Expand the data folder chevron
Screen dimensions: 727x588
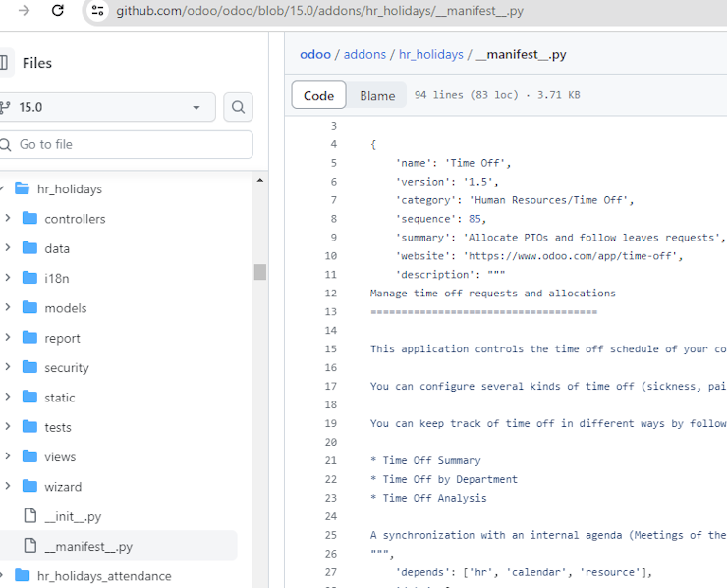pyautogui.click(x=8, y=248)
